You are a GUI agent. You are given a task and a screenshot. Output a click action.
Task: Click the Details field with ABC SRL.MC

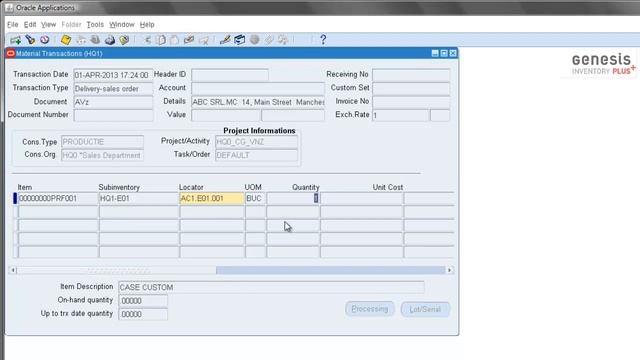[x=258, y=102]
